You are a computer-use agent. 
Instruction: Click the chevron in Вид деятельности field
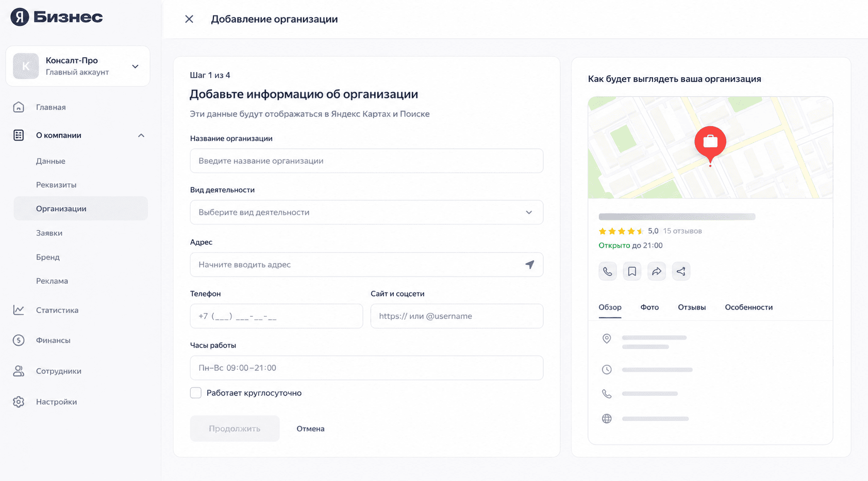coord(529,212)
